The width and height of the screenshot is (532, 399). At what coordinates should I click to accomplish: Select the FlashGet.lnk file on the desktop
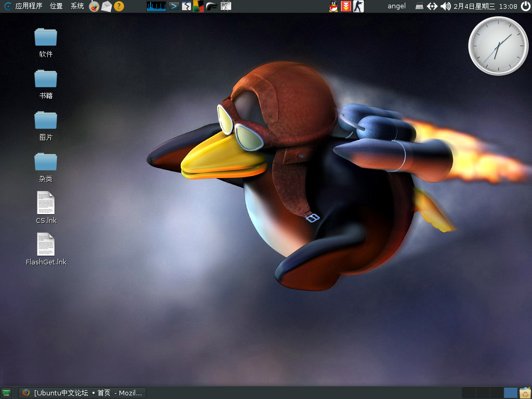[46, 249]
